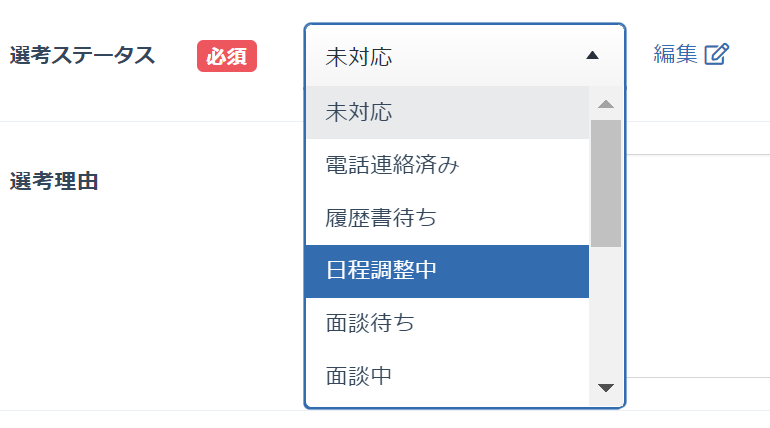This screenshot has height=428, width=770.
Task: Open the 編集 link
Action: click(x=676, y=55)
